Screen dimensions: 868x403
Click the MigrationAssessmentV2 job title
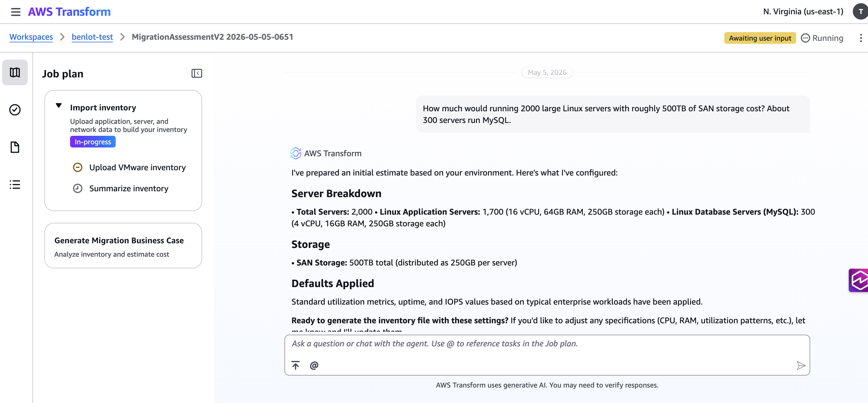pos(212,37)
